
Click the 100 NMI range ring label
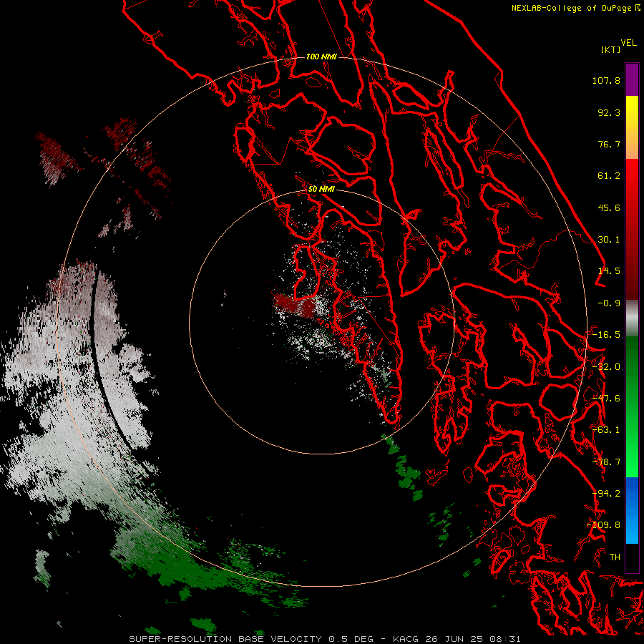[x=321, y=57]
